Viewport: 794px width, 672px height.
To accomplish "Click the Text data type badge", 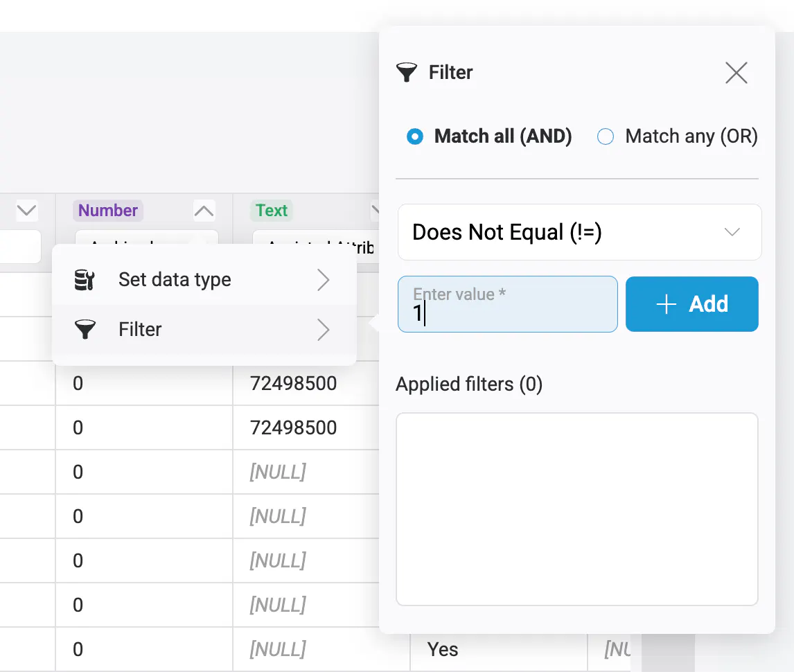I will pos(272,211).
